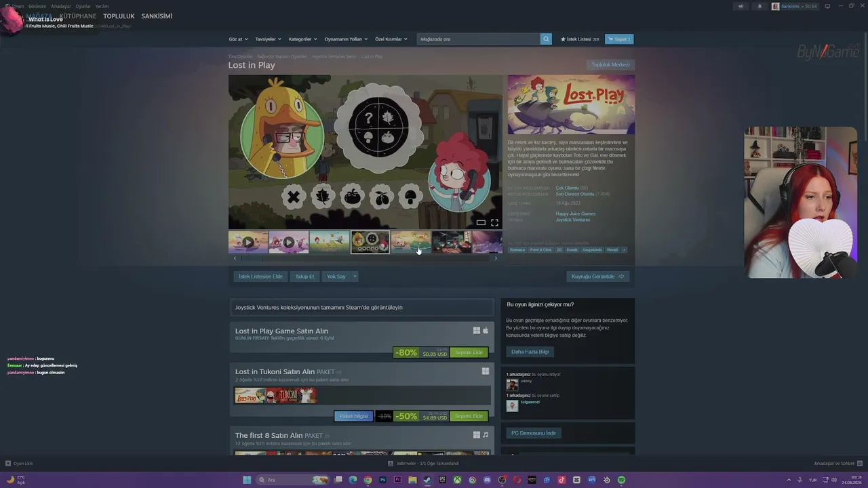Play the second trailer thumbnail
868x488 pixels.
tap(289, 242)
